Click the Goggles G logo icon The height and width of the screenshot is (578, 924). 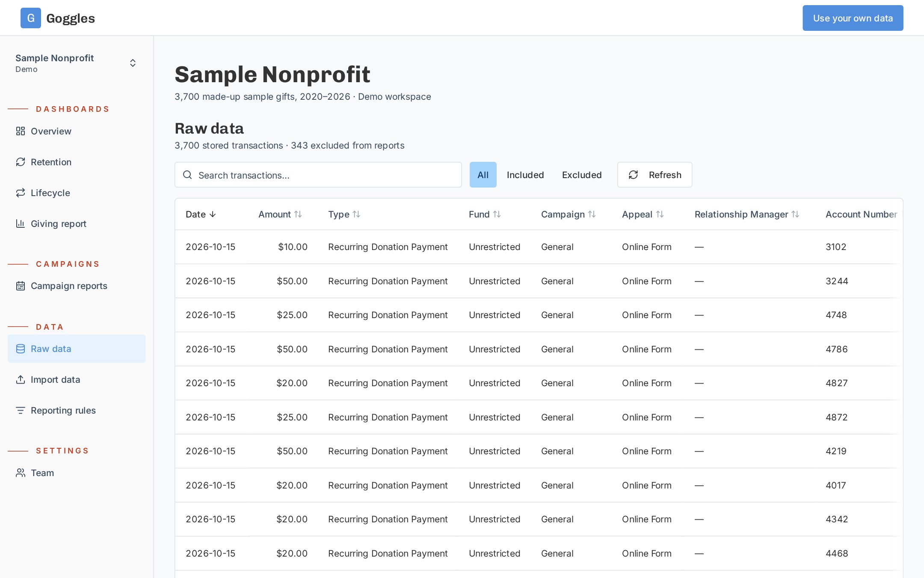(x=31, y=18)
